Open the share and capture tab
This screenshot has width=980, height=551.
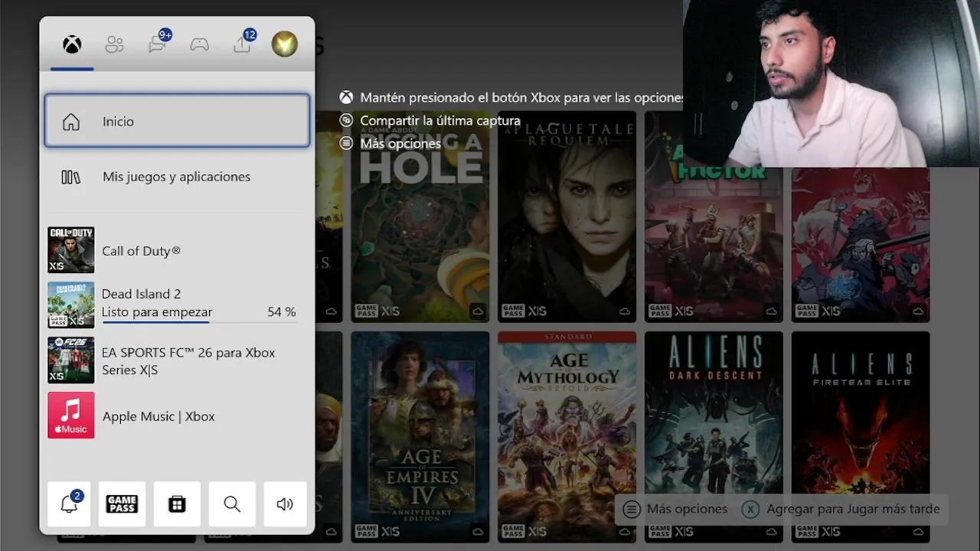[243, 43]
